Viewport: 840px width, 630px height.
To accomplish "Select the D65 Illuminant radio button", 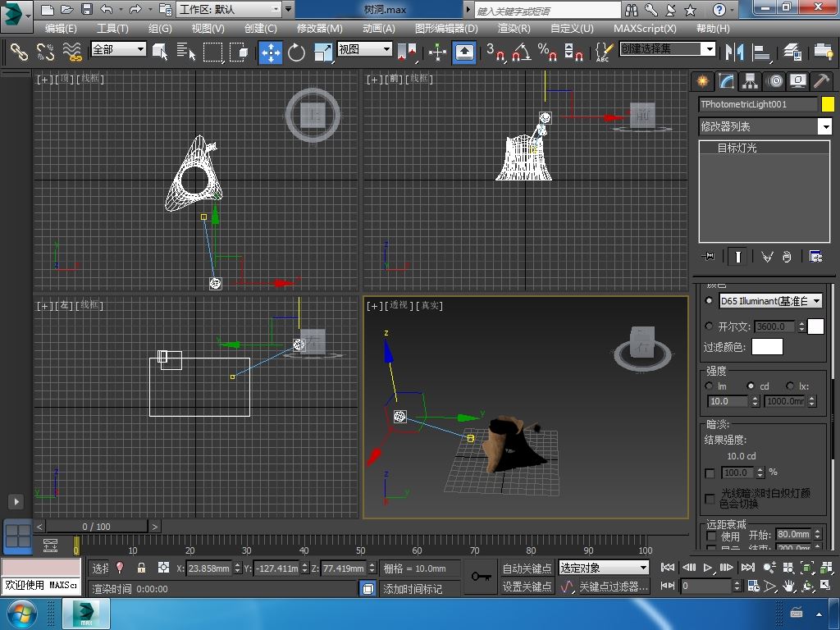I will point(709,300).
